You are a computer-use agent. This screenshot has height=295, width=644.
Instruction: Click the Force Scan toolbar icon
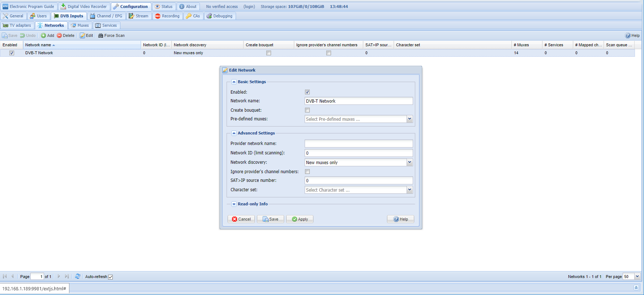coord(101,35)
